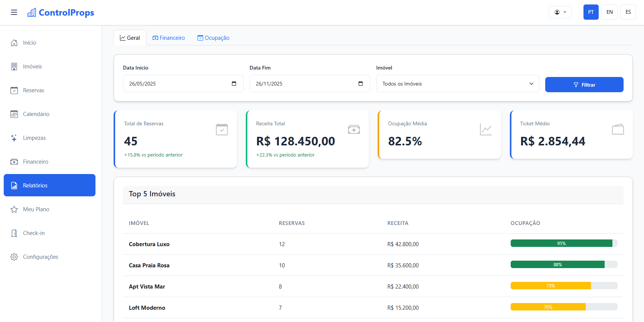This screenshot has width=644, height=322.
Task: Switch language to EN
Action: pos(609,12)
